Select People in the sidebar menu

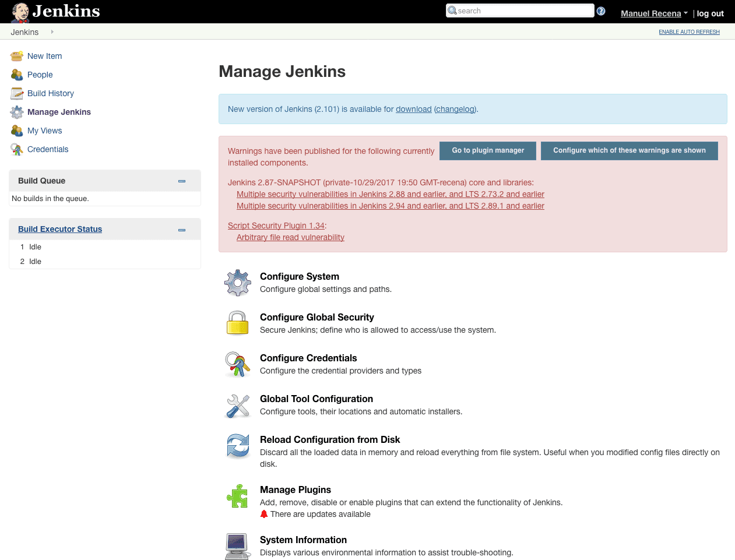40,75
